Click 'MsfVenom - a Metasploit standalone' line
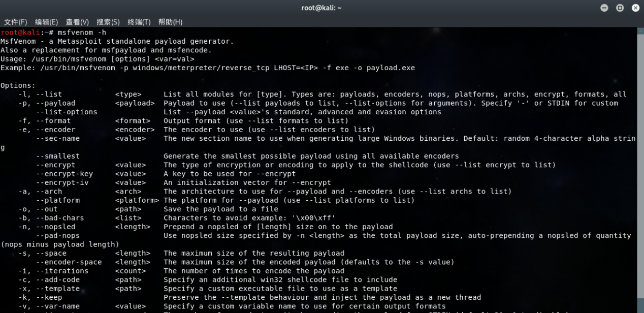 tap(117, 41)
